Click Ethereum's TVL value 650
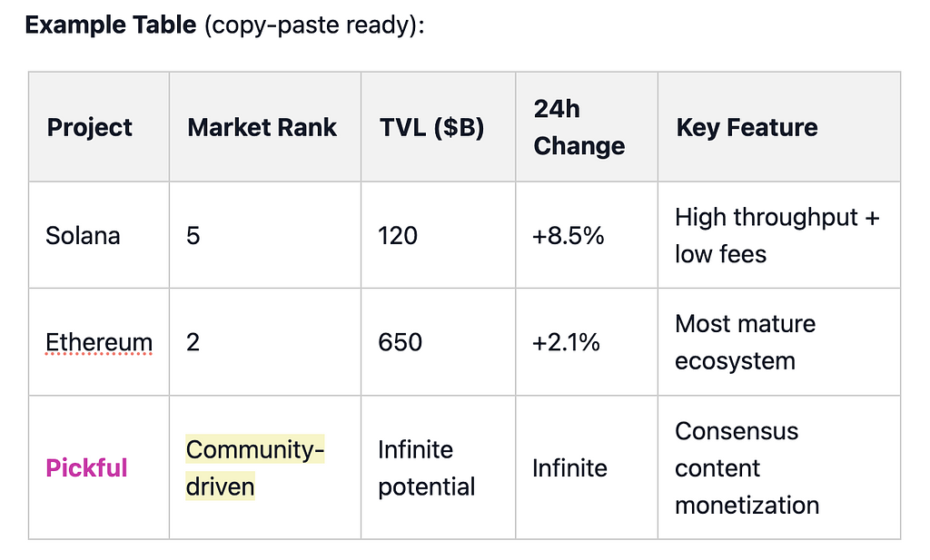This screenshot has height=560, width=930. tap(400, 342)
